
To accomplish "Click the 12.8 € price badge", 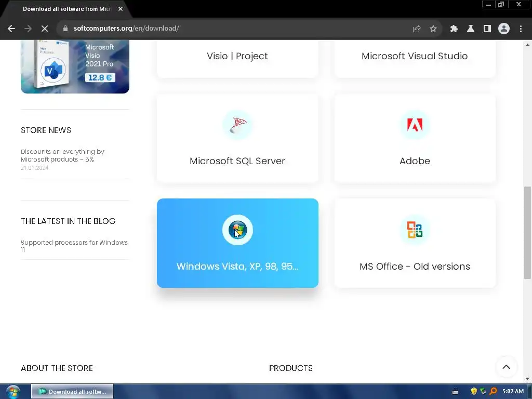I will click(100, 78).
